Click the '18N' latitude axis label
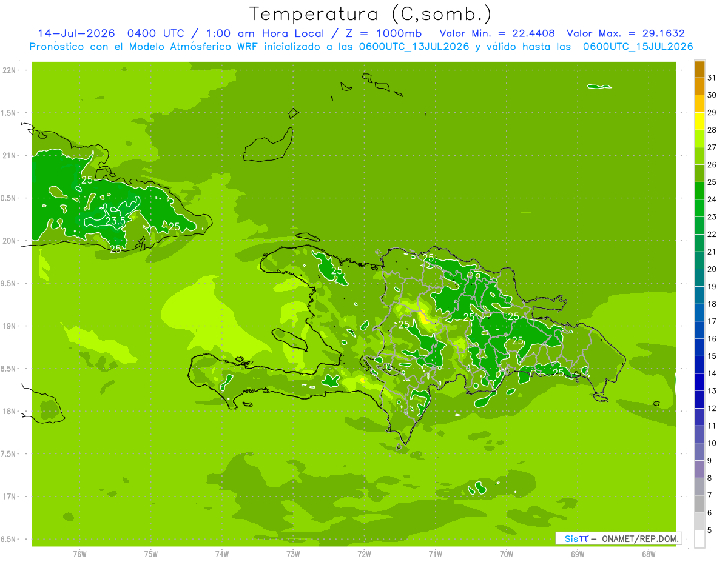Viewport: 728px width, 562px height. click(x=8, y=411)
